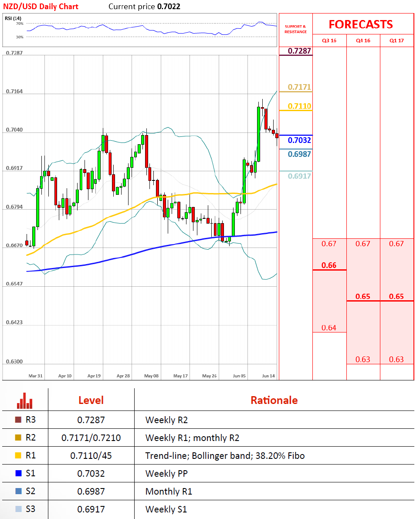This screenshot has width=420, height=519.
Task: Click the 0.7110 resistance level label
Action: [x=299, y=106]
